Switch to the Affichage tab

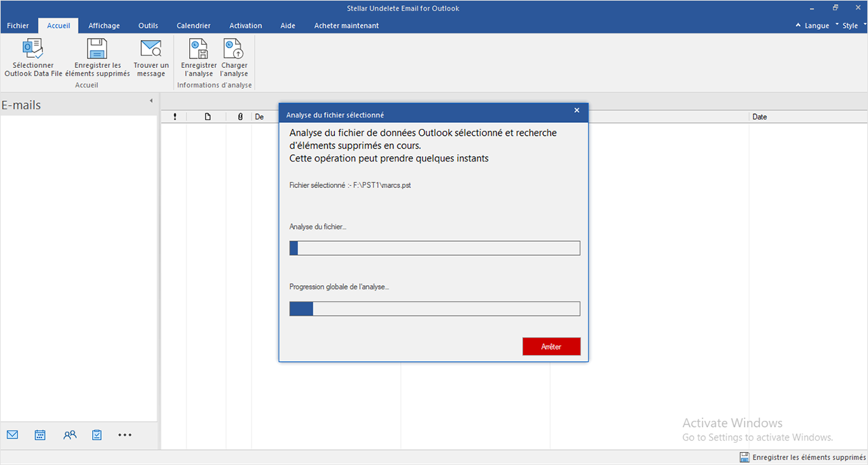click(x=104, y=26)
